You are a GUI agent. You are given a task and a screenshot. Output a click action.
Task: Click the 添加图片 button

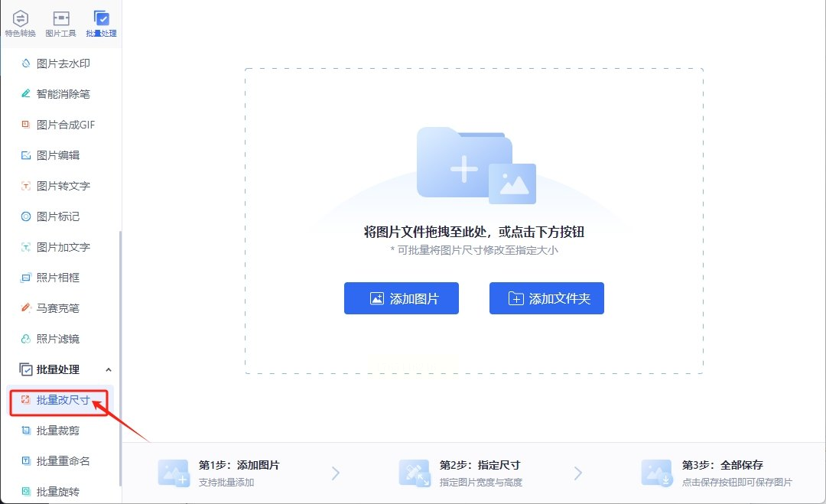tap(402, 298)
